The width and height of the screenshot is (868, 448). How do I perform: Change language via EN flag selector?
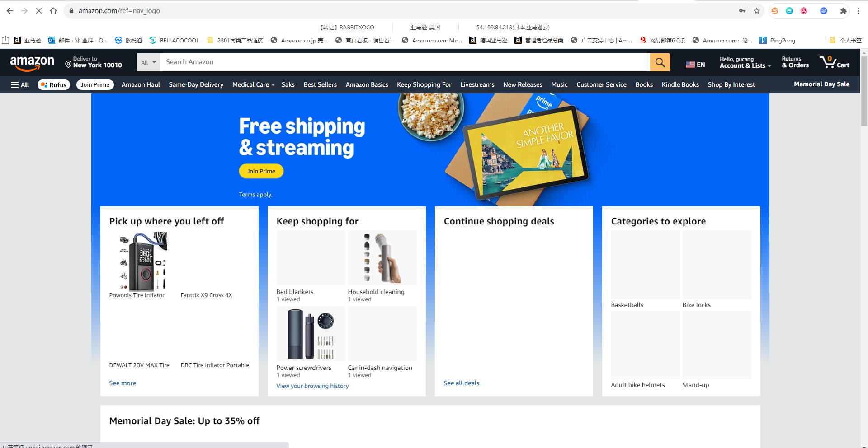coord(695,65)
